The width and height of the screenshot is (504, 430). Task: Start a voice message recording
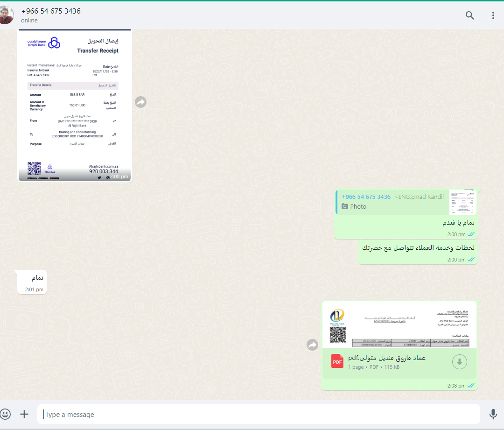(493, 414)
